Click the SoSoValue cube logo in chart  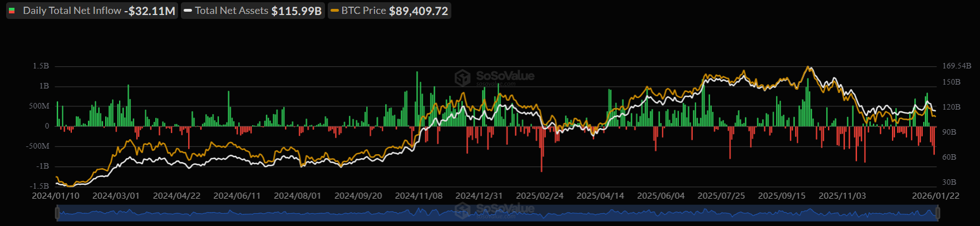tap(462, 78)
